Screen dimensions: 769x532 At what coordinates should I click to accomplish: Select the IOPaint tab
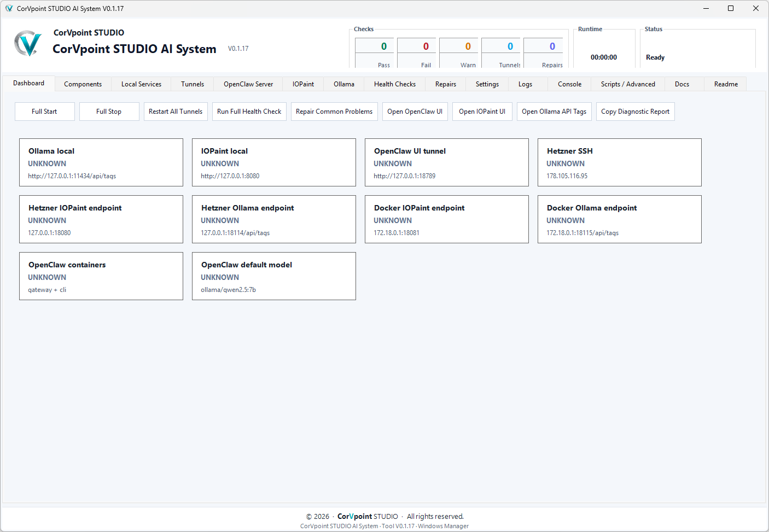303,84
